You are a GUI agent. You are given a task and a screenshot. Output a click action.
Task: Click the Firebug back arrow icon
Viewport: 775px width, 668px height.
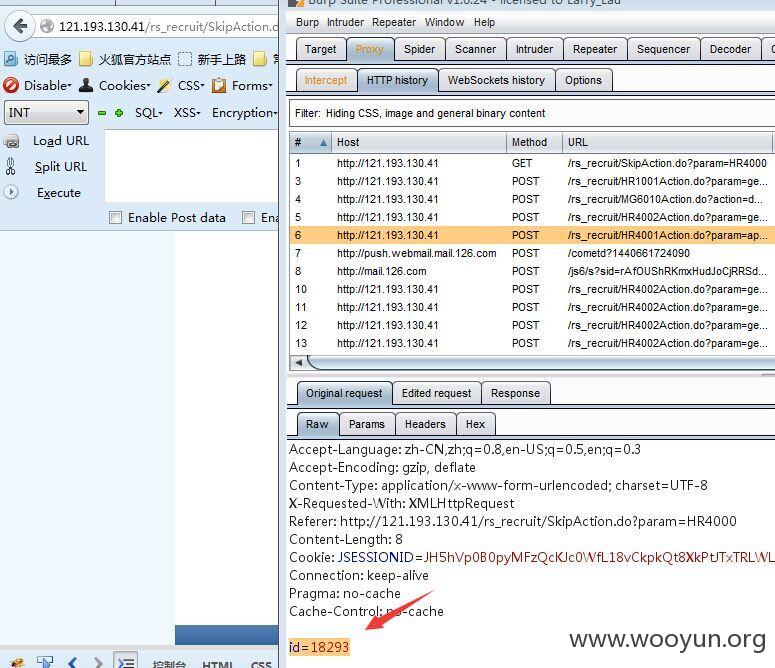pos(73,662)
